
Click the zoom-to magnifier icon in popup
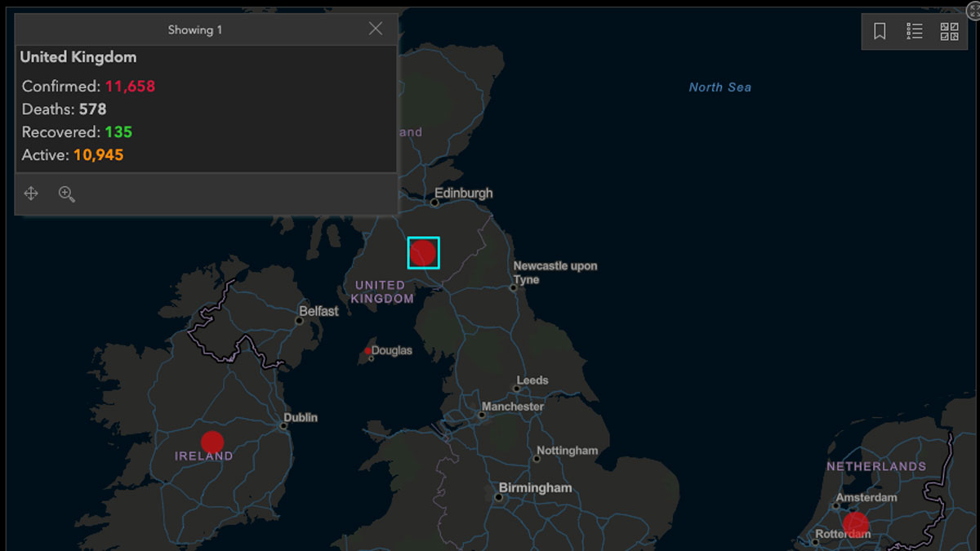(x=67, y=193)
